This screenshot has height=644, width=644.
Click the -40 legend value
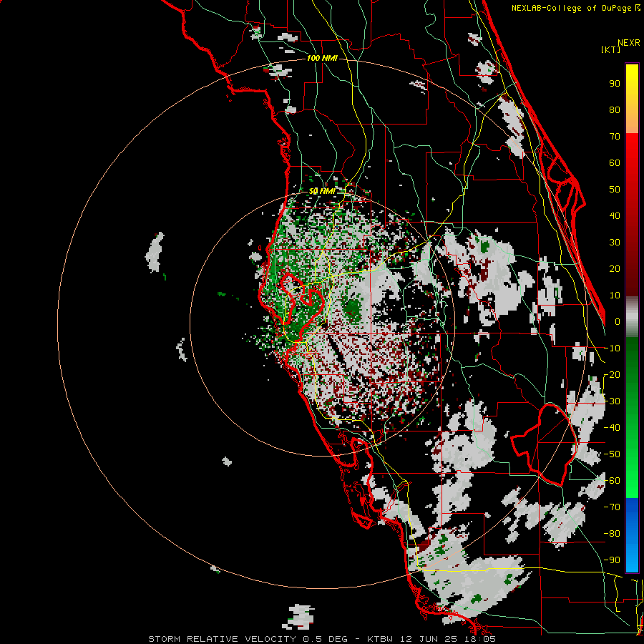612,428
